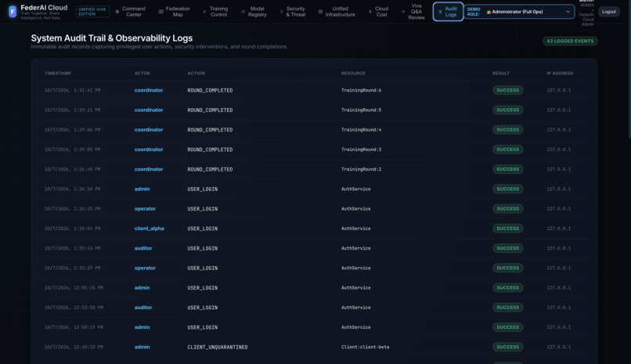
Task: Select the Audit Logs tab
Action: click(448, 12)
